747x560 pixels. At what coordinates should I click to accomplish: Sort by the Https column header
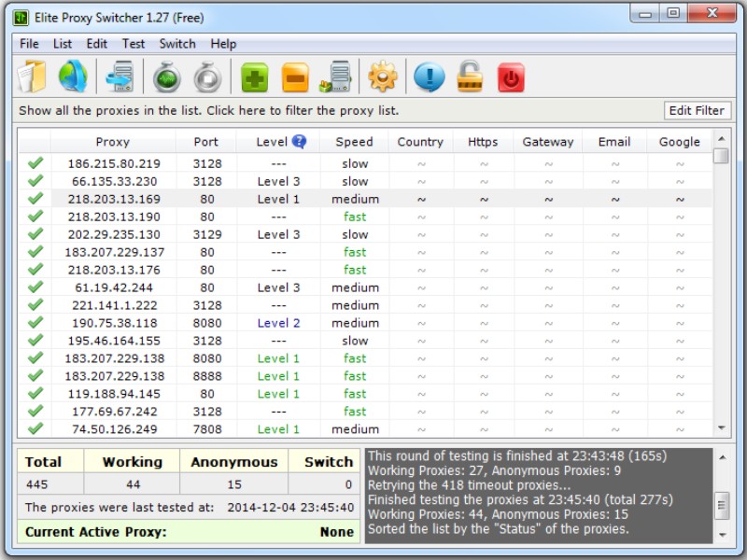click(x=483, y=142)
